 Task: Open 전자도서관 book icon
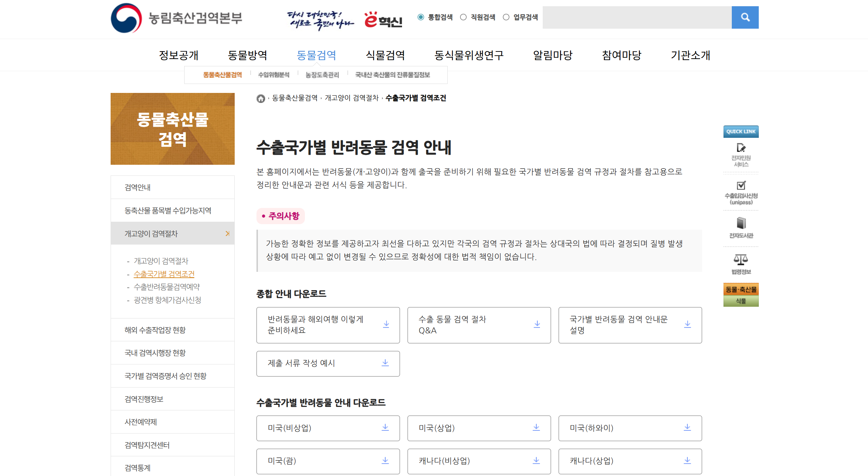(x=741, y=223)
